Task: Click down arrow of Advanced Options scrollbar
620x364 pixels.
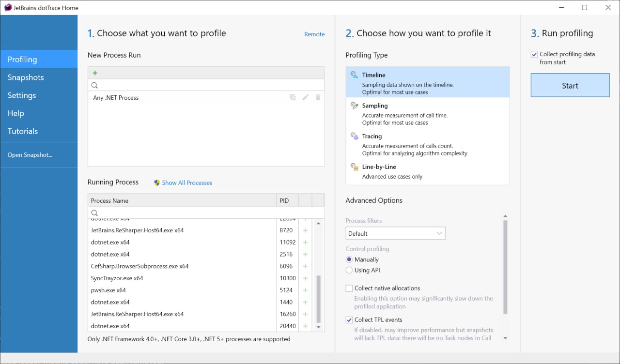Action: pyautogui.click(x=505, y=338)
